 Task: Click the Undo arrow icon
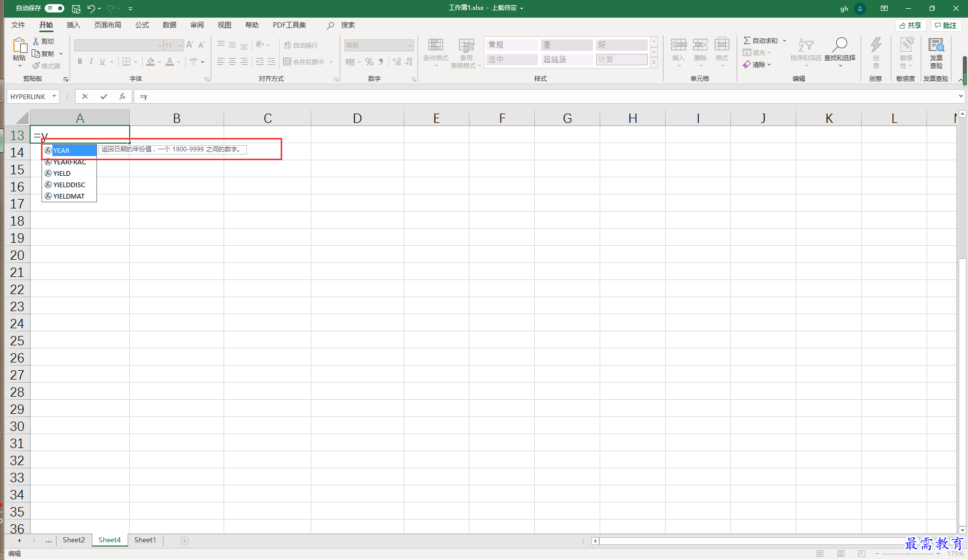(91, 8)
